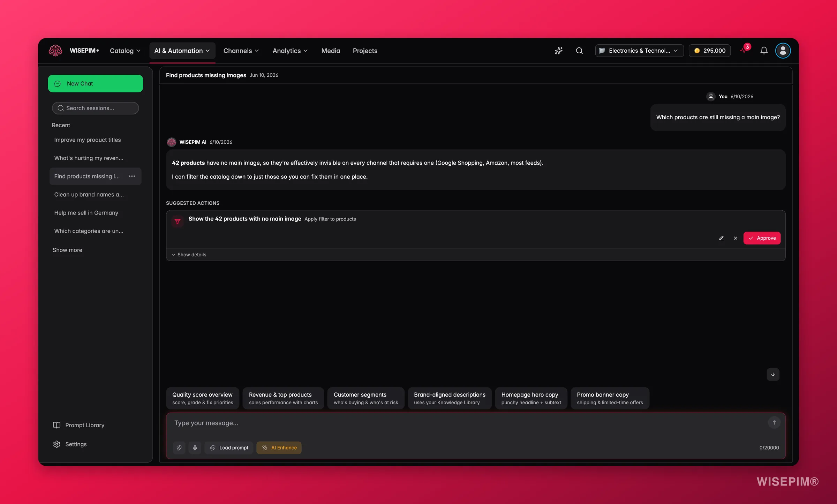837x504 pixels.
Task: Expand Show details on suggested action
Action: [x=189, y=255]
